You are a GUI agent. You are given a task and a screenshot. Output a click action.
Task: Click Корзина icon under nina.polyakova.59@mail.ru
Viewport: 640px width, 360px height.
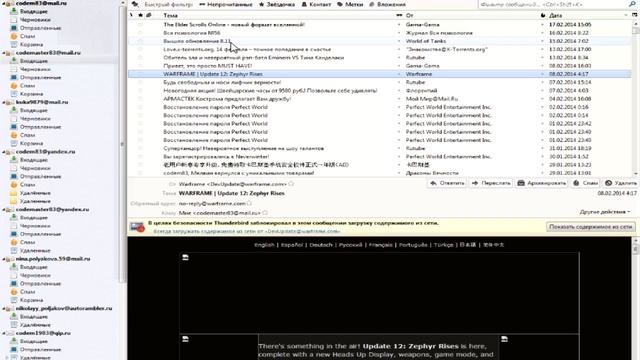pyautogui.click(x=14, y=300)
